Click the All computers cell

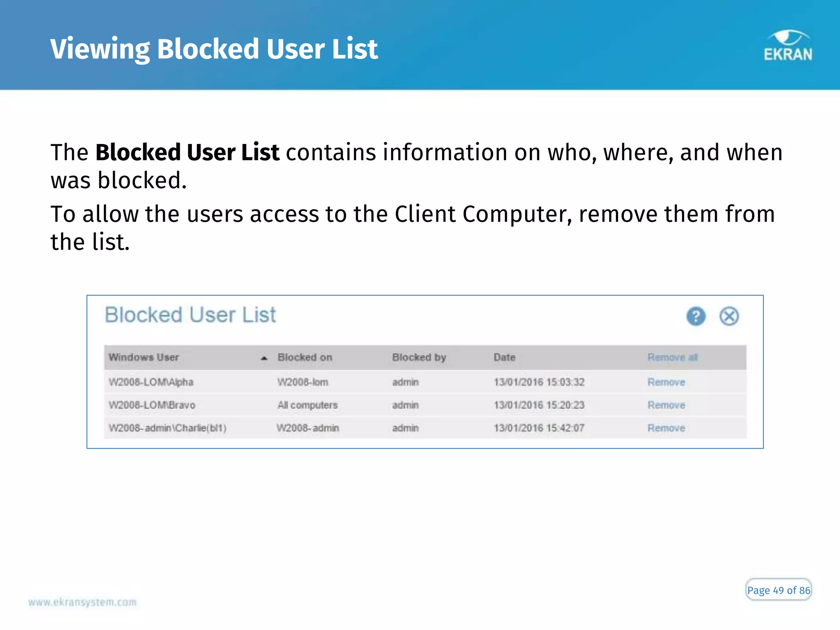pyautogui.click(x=308, y=405)
